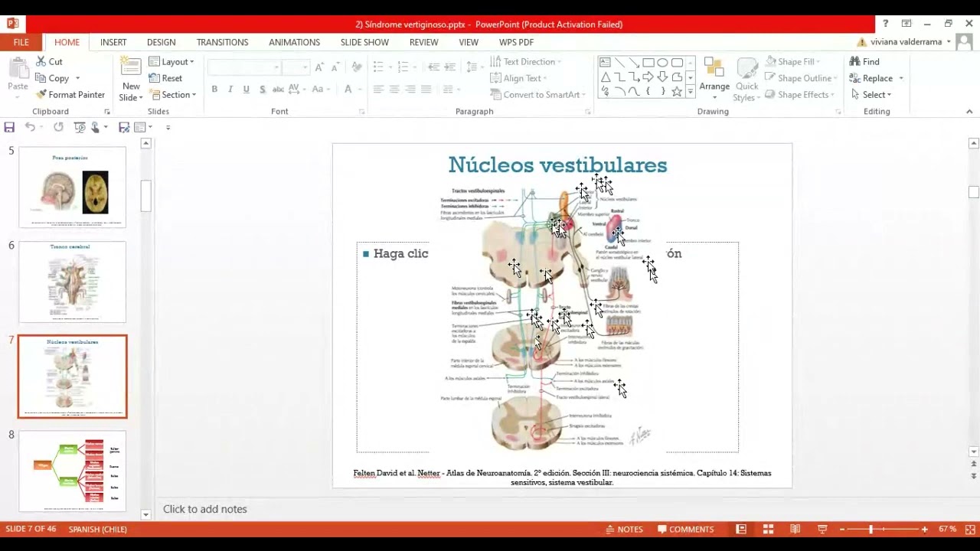The height and width of the screenshot is (551, 980).
Task: Click to add notes field
Action: 204,509
